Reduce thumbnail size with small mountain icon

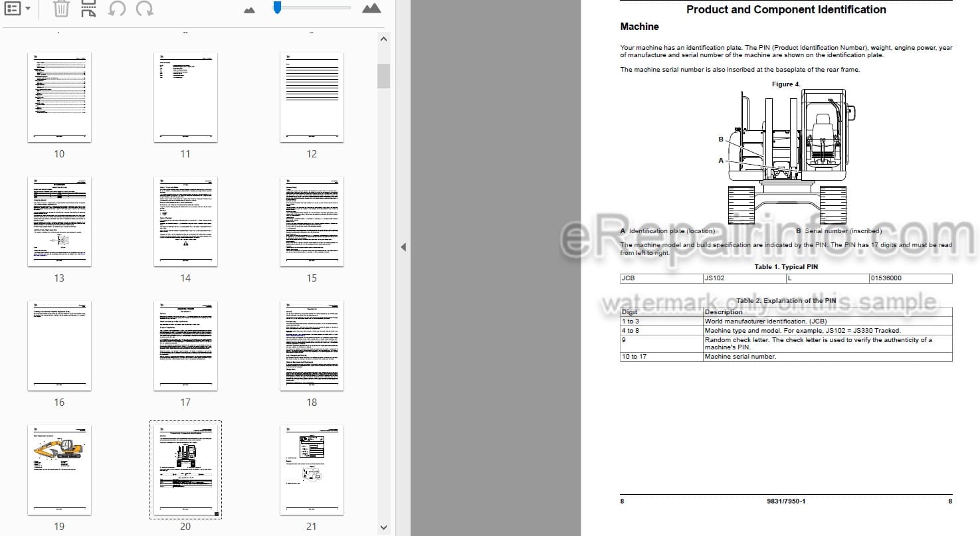(x=250, y=9)
